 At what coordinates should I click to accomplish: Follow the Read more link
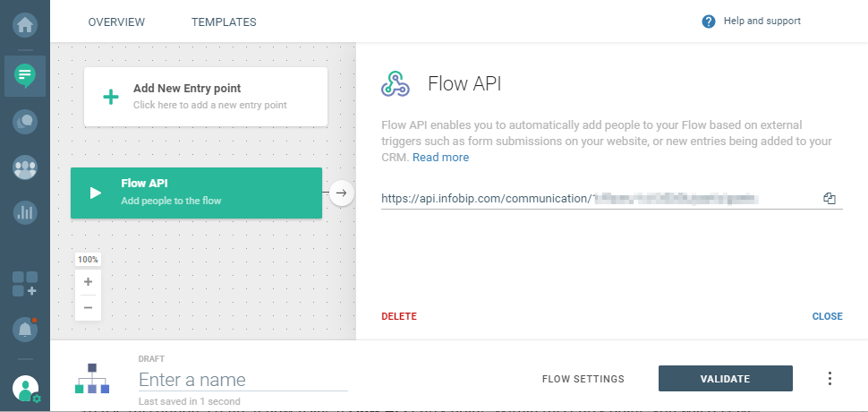tap(440, 158)
